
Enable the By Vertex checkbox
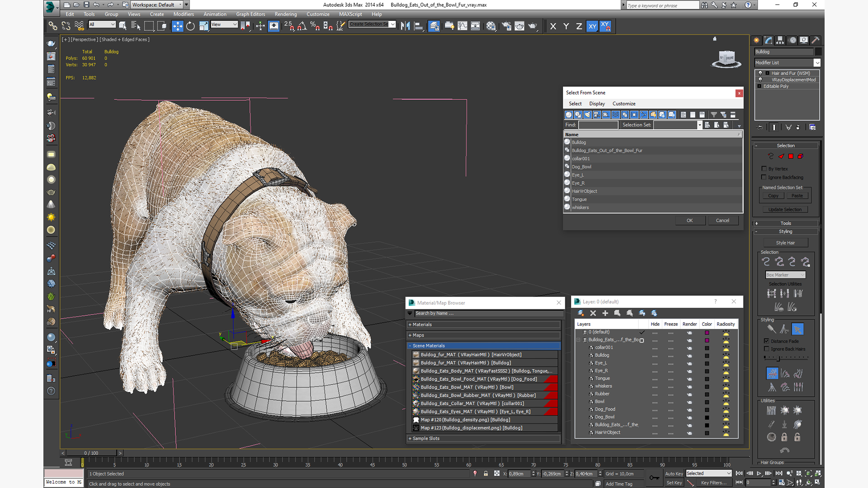click(x=764, y=169)
